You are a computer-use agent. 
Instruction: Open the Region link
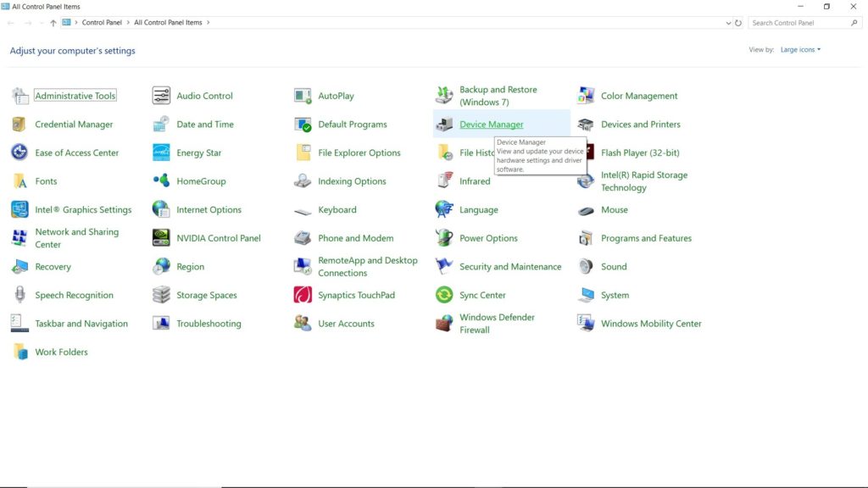tap(191, 267)
